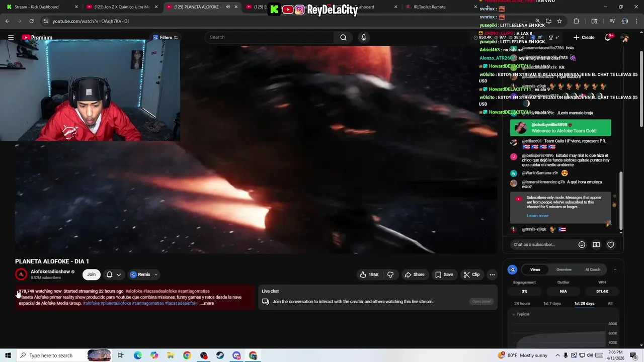Reload the page
This screenshot has width=644, height=362.
pos(31,21)
